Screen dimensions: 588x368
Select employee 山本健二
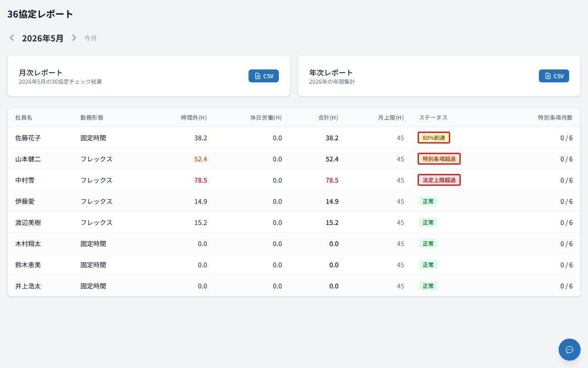(28, 159)
